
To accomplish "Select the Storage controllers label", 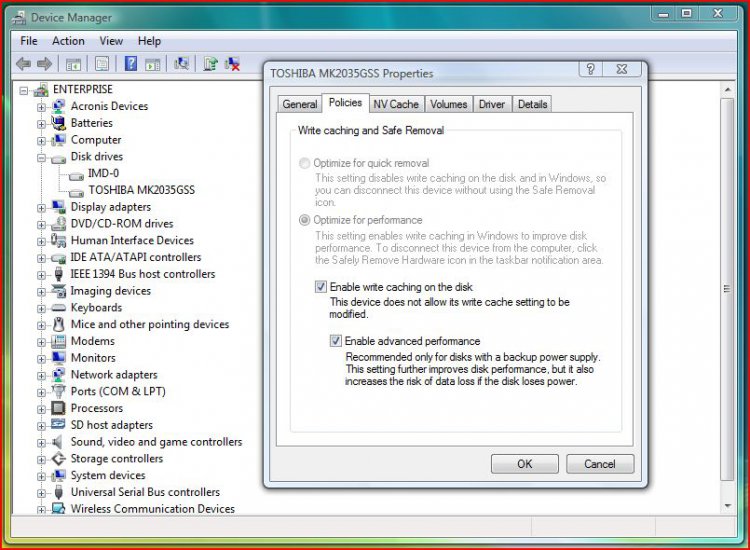I will (117, 458).
